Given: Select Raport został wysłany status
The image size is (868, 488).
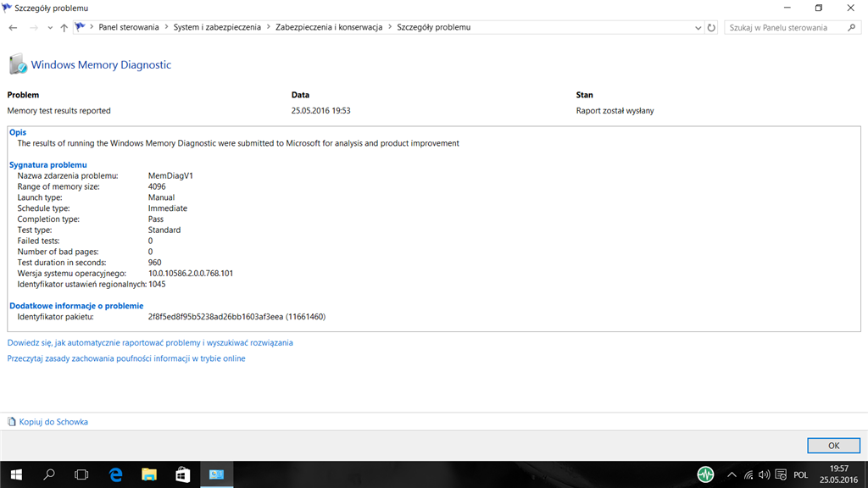Looking at the screenshot, I should [615, 111].
